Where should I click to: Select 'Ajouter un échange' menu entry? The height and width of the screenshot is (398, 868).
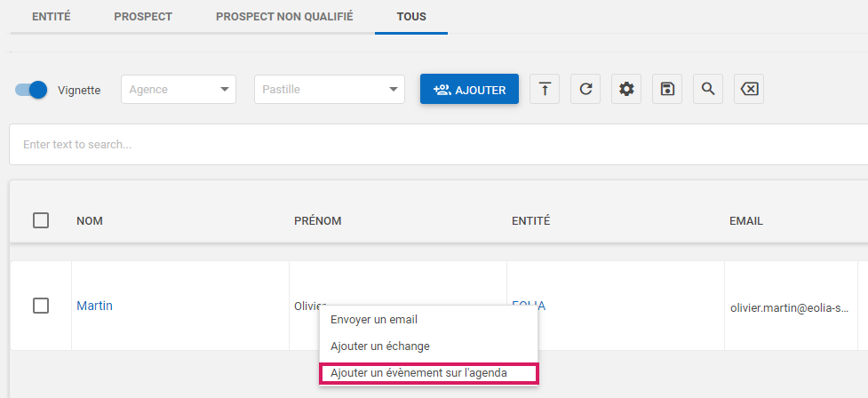[x=379, y=346]
